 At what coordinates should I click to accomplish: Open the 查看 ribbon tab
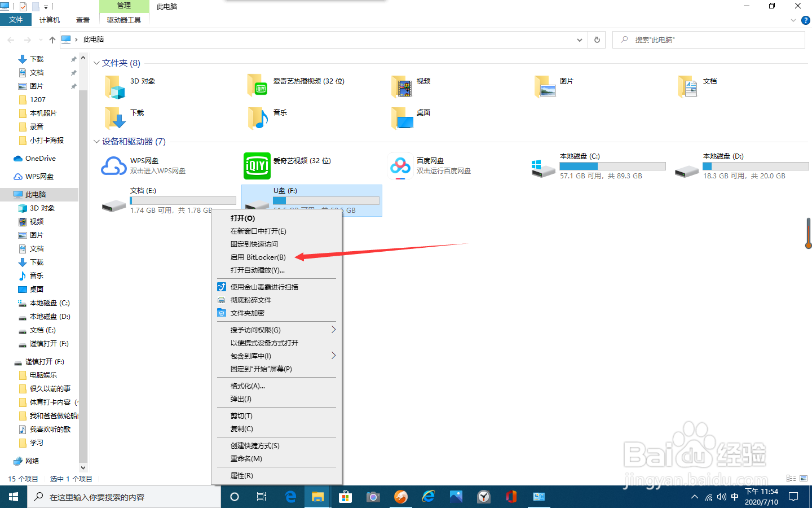[83, 20]
